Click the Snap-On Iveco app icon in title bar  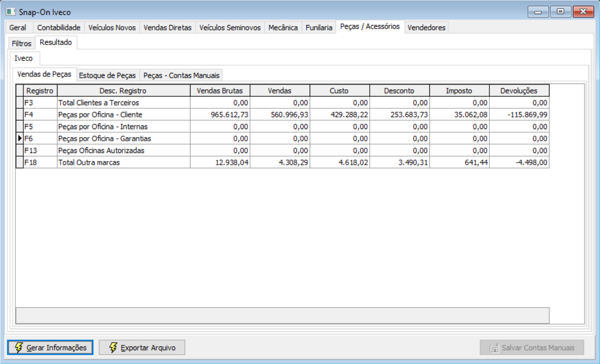(11, 12)
